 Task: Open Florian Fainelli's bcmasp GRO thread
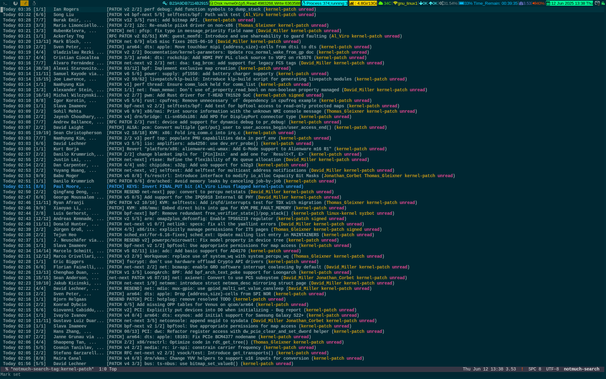206,267
